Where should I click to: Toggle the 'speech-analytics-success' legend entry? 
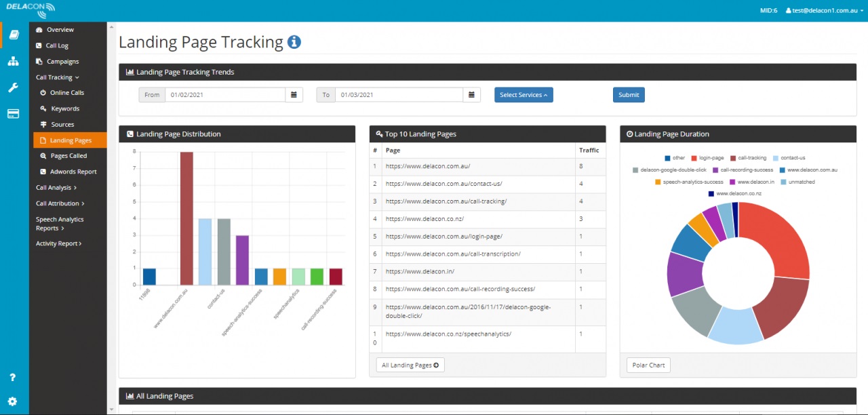point(689,182)
